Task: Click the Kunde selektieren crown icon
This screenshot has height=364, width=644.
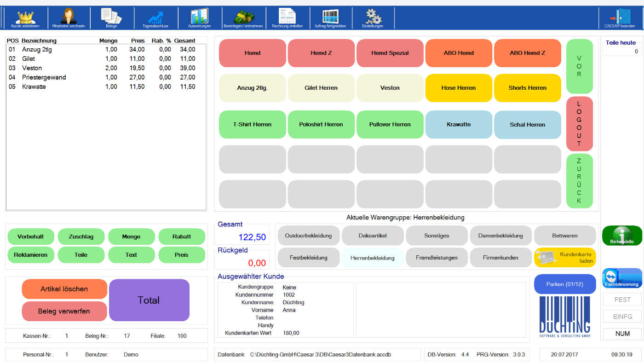Action: click(25, 18)
